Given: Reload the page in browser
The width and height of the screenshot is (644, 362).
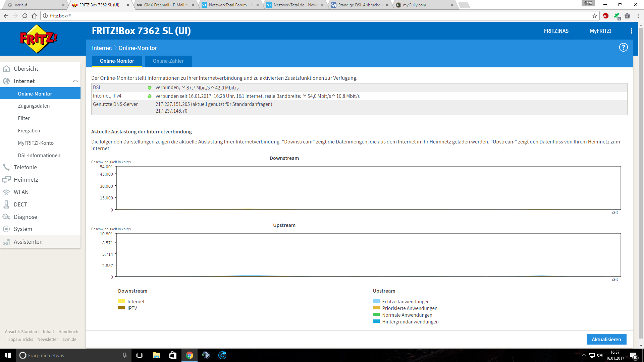Looking at the screenshot, I should click(24, 16).
